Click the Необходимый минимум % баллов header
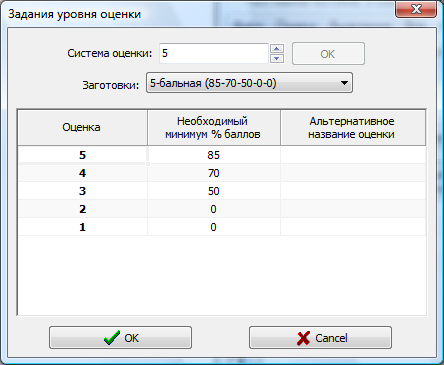 [214, 127]
